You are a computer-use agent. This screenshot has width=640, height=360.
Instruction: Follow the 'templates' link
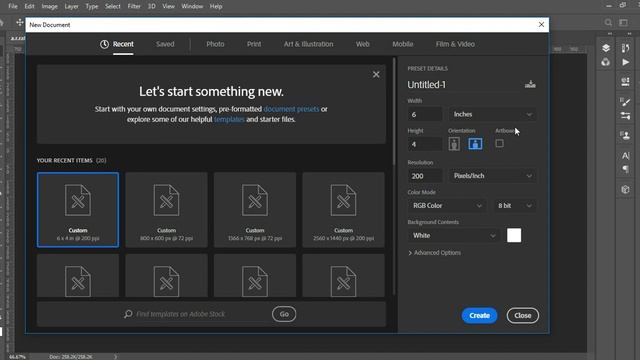coord(229,119)
